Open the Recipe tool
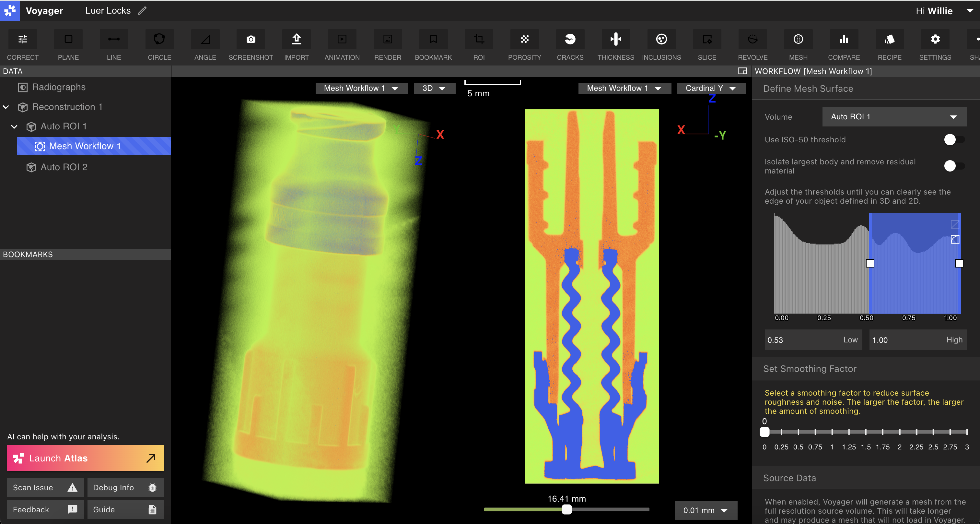Viewport: 980px width, 524px height. click(890, 45)
